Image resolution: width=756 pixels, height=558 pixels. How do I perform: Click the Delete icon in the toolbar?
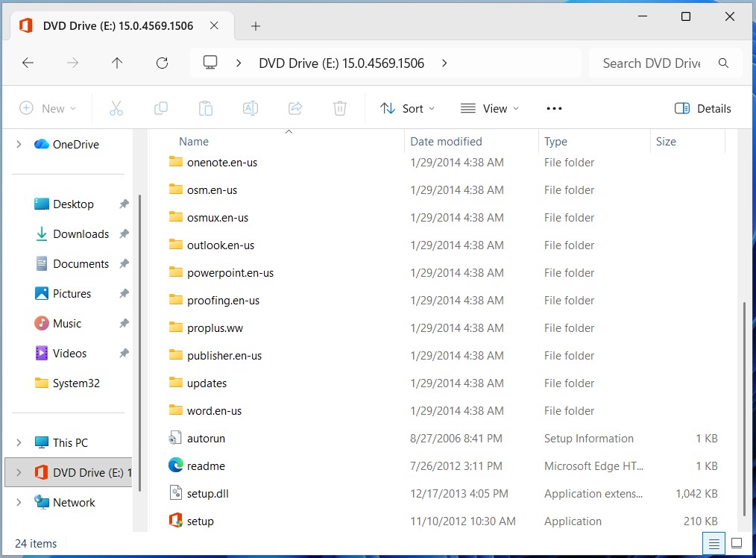(x=340, y=108)
